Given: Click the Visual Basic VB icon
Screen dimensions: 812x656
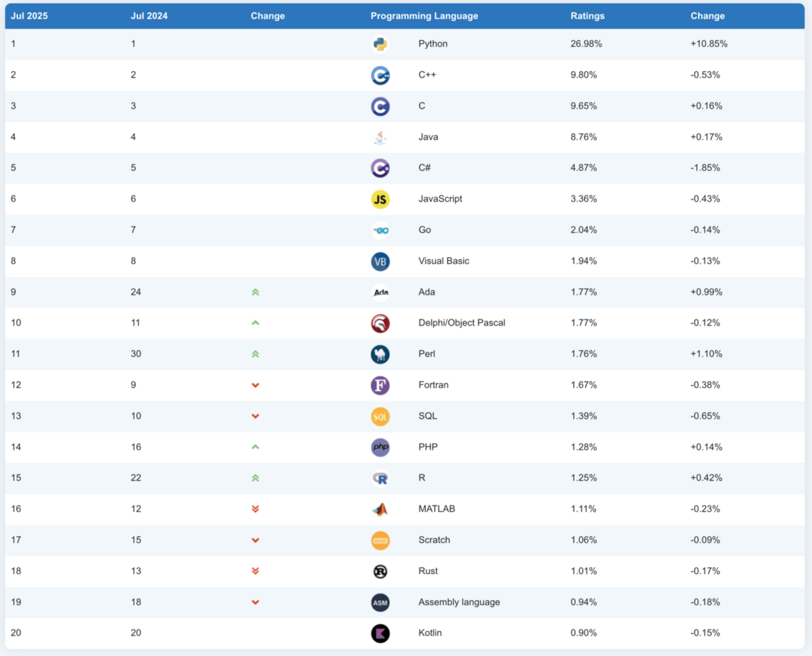Looking at the screenshot, I should (x=380, y=262).
